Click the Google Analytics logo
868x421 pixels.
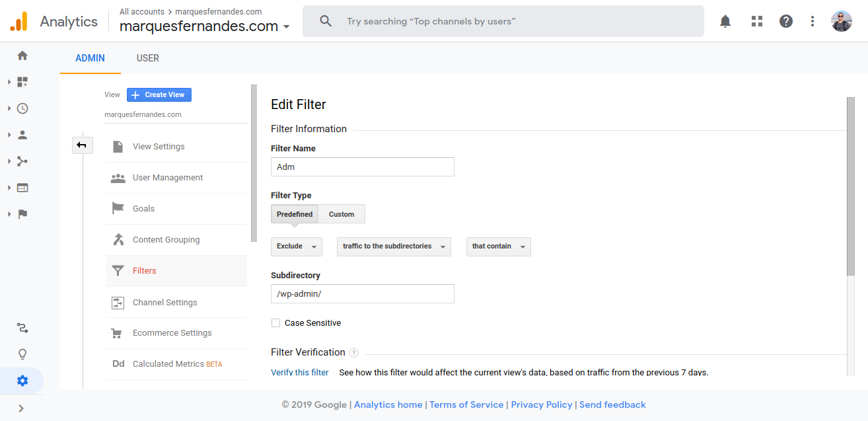[18, 22]
